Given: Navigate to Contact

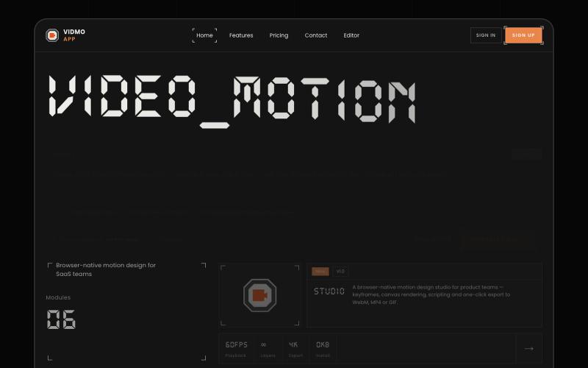Looking at the screenshot, I should coord(316,35).
